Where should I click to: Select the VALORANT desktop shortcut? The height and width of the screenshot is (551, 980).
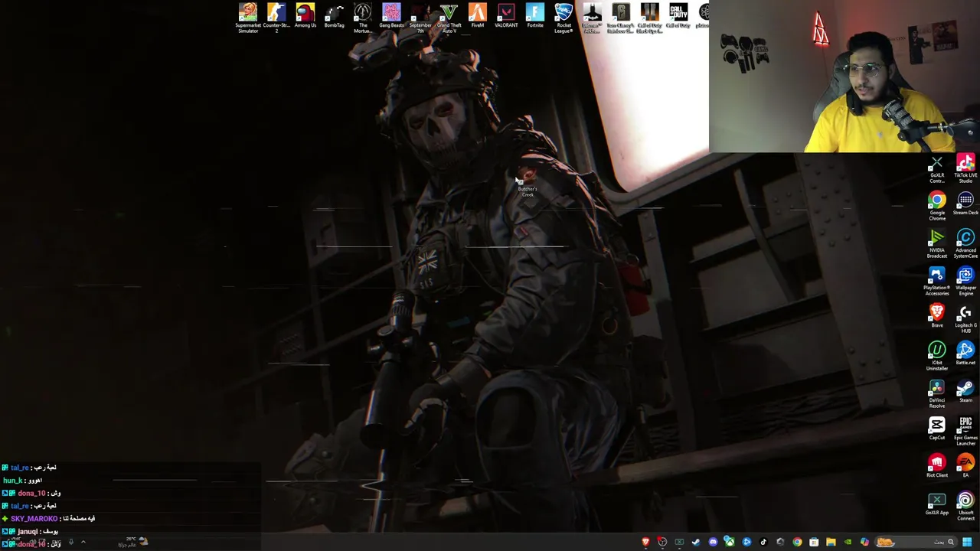coord(506,16)
